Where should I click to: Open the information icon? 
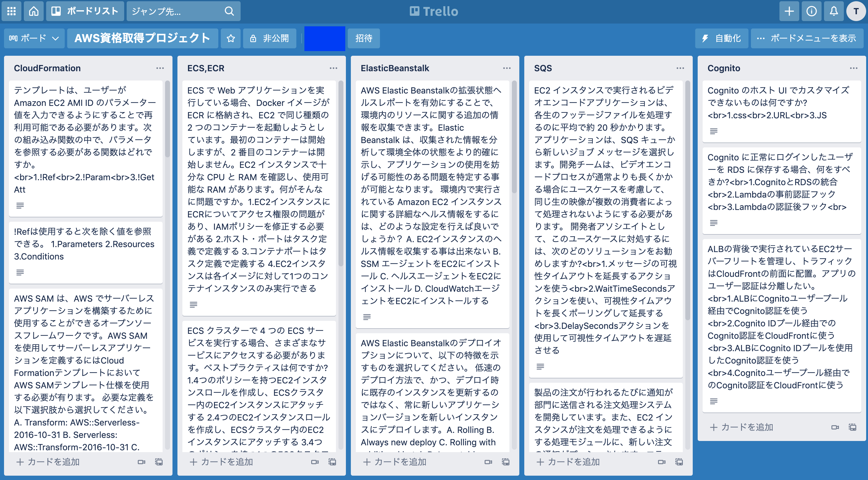811,11
